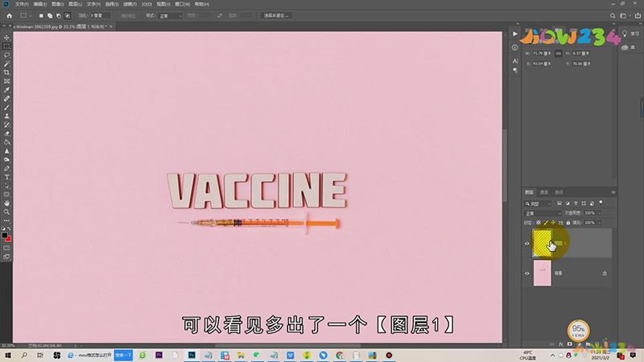644x362 pixels.
Task: Select the Rectangular Marquee tool in the toolbox
Action: (x=6, y=46)
